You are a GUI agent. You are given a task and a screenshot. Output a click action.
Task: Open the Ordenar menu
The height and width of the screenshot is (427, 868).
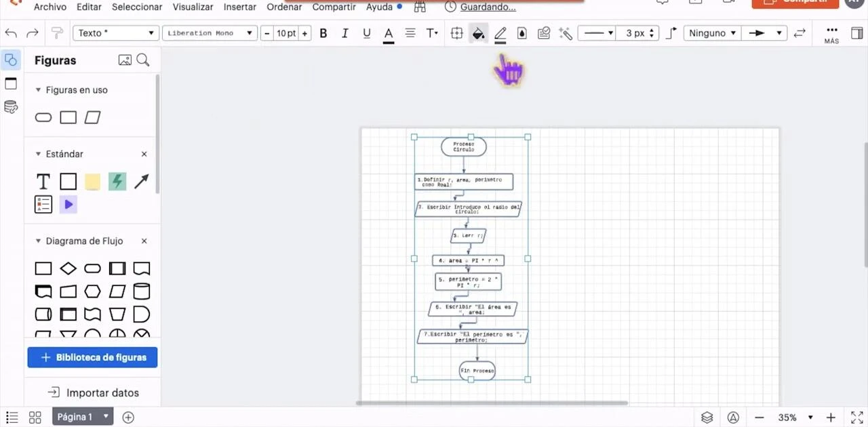pos(284,7)
